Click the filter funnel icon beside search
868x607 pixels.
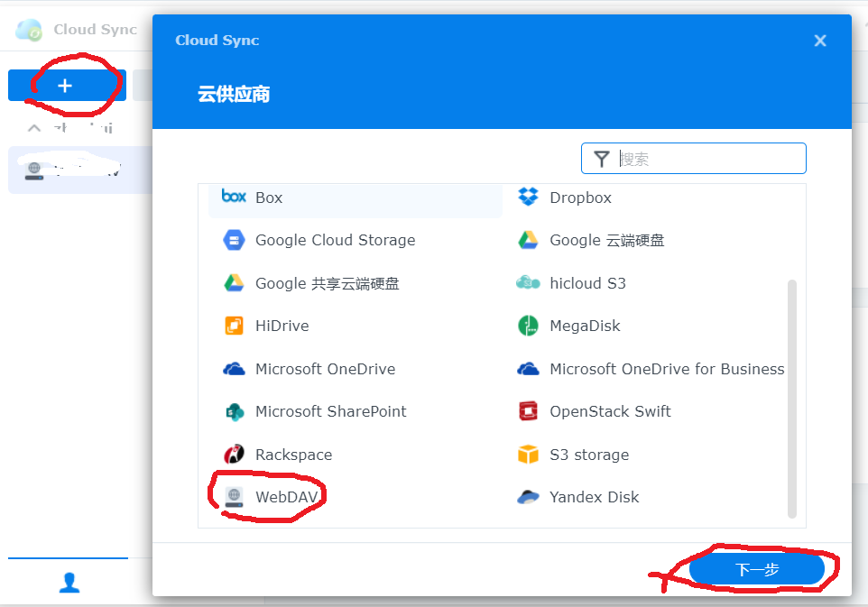tap(601, 158)
